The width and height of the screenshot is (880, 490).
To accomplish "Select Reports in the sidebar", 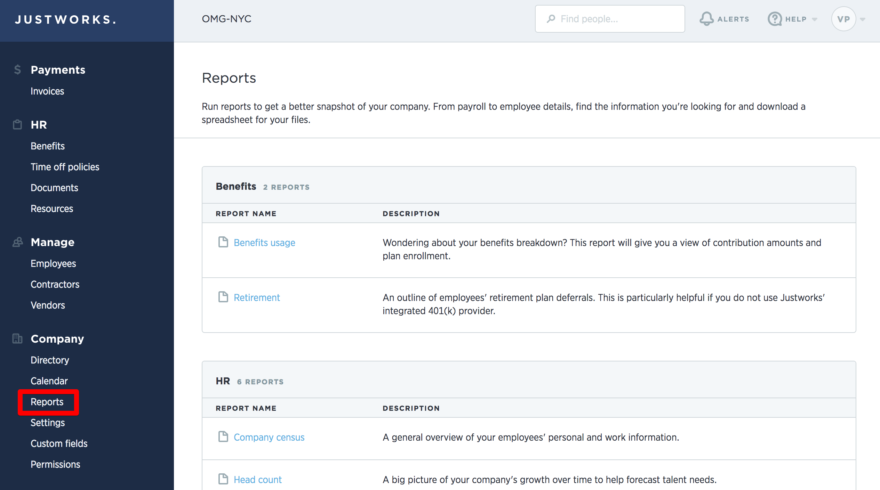I will 47,402.
